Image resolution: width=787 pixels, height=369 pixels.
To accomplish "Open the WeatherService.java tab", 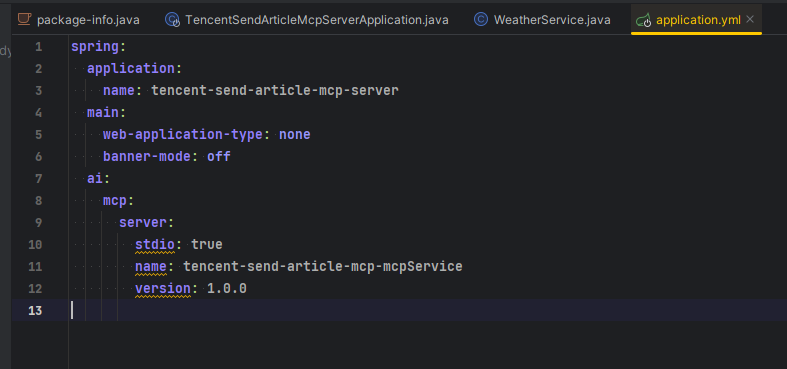I will click(542, 20).
